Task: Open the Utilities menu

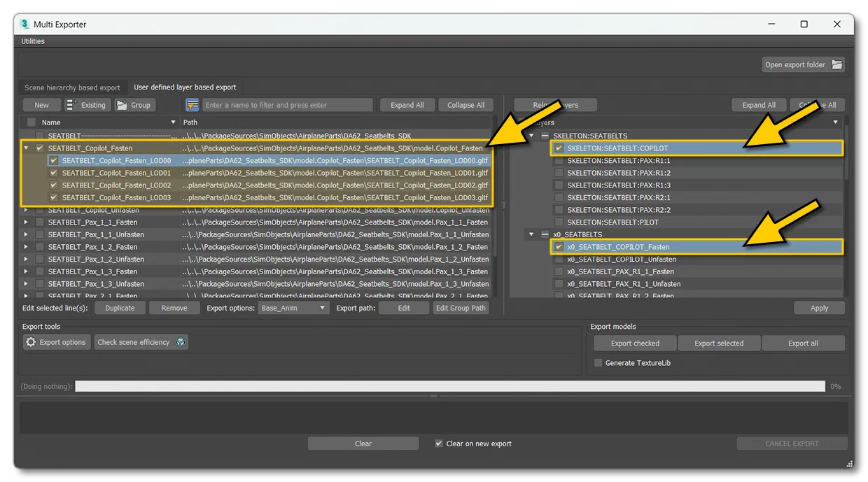Action: click(33, 41)
